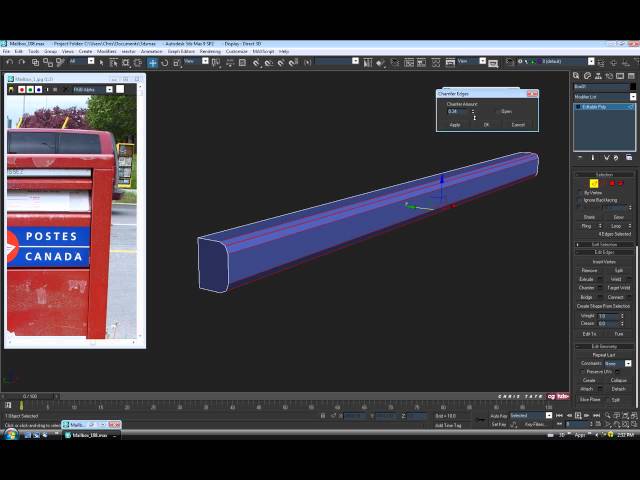Screen dimensions: 640x480
Task: Open the Rendering menu
Action: pos(210,51)
